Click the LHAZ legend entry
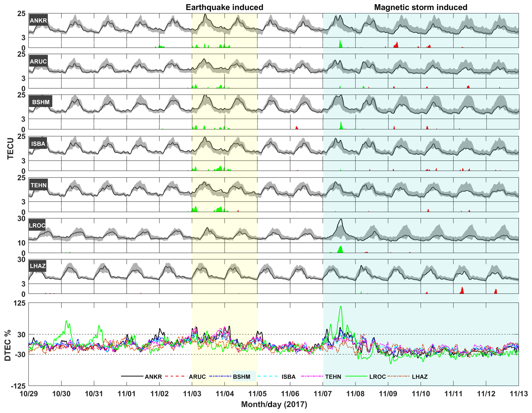 point(420,377)
